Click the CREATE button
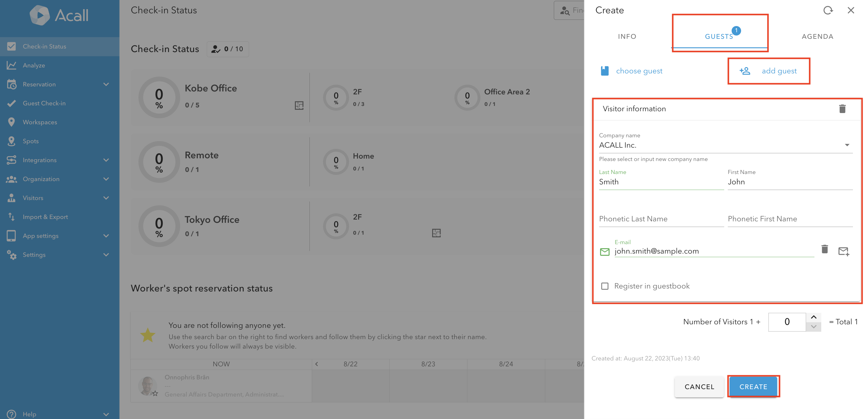Screen dimensions: 868x419 click(754, 387)
